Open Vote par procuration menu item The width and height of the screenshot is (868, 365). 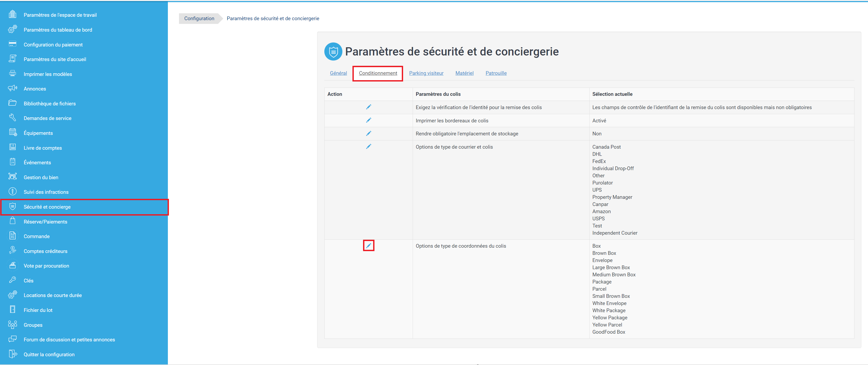[x=46, y=266]
